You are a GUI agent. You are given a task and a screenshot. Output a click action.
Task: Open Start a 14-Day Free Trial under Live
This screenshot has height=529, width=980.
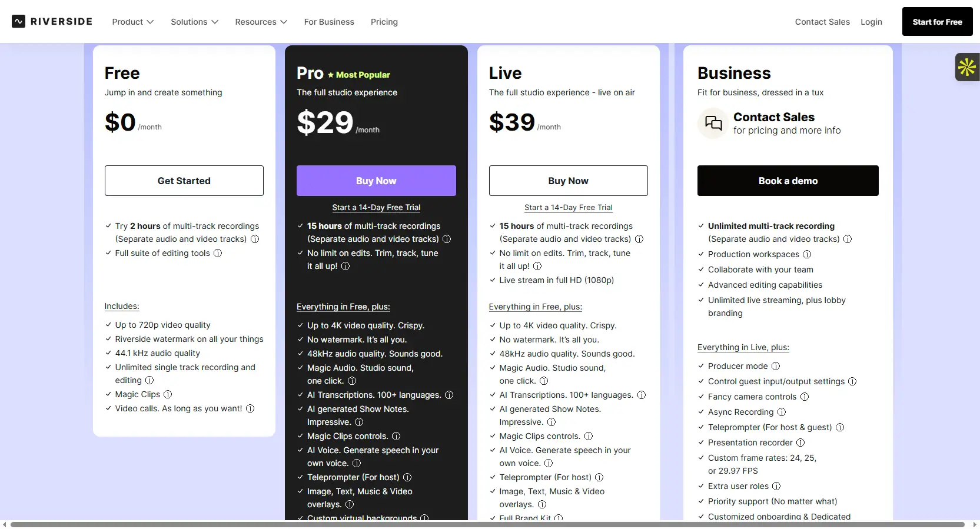coord(568,208)
